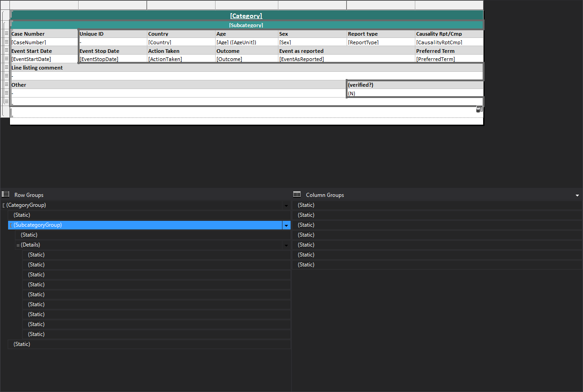This screenshot has width=583, height=392.
Task: Select the [Subcategory] header cell
Action: (x=247, y=25)
